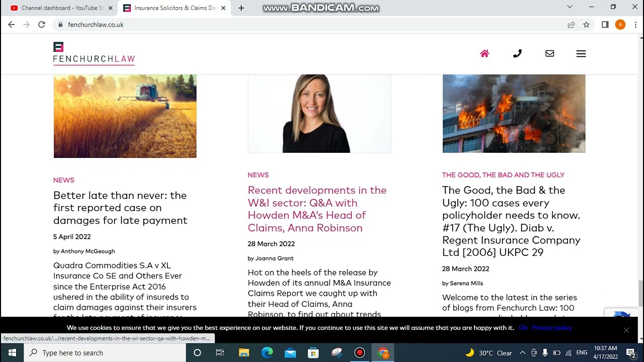Click date text '5 April 2022'
Screen dimensions: 644x362
72,237
